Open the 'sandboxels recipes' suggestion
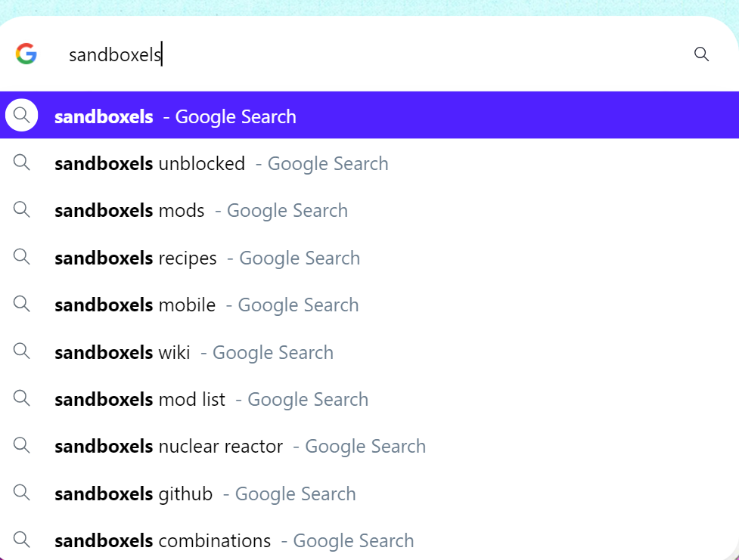Viewport: 739px width, 560px height. (206, 257)
